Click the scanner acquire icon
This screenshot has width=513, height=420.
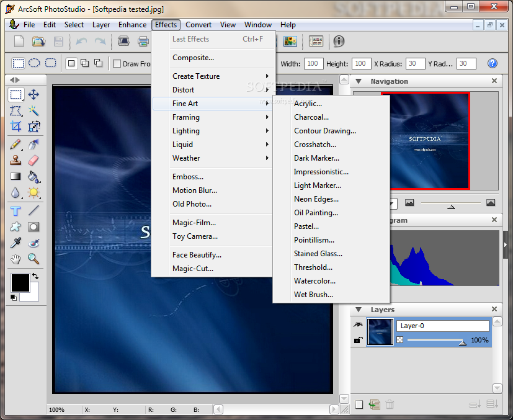click(x=123, y=41)
